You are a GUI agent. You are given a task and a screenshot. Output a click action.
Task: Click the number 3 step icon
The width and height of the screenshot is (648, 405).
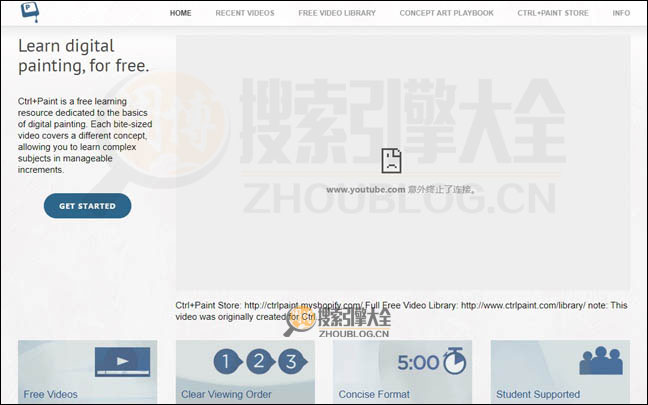pyautogui.click(x=293, y=362)
